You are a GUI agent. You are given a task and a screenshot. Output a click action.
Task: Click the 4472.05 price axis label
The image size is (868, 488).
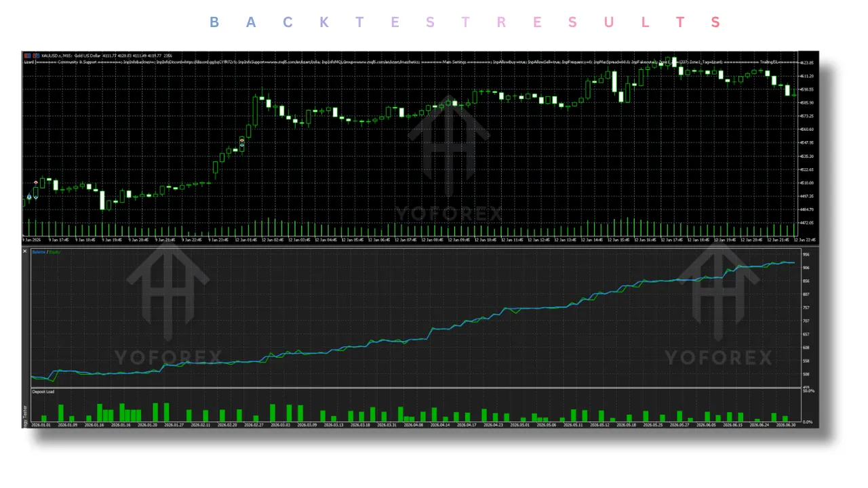(807, 222)
